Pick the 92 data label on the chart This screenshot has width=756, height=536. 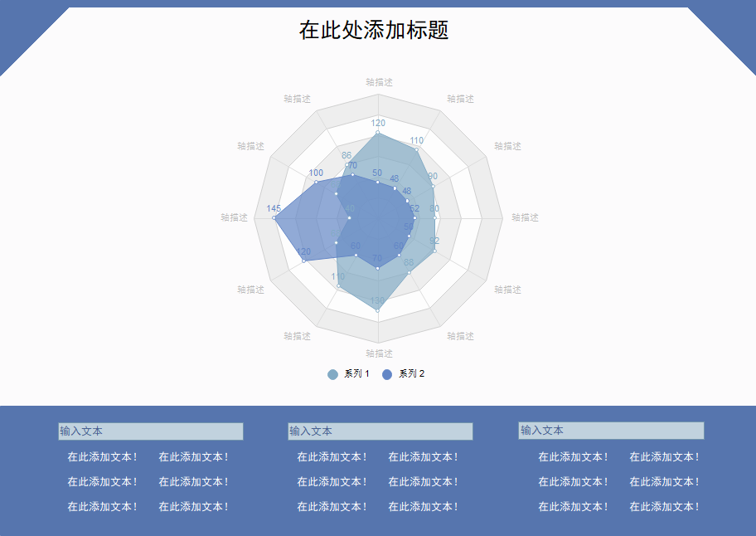[x=434, y=241]
